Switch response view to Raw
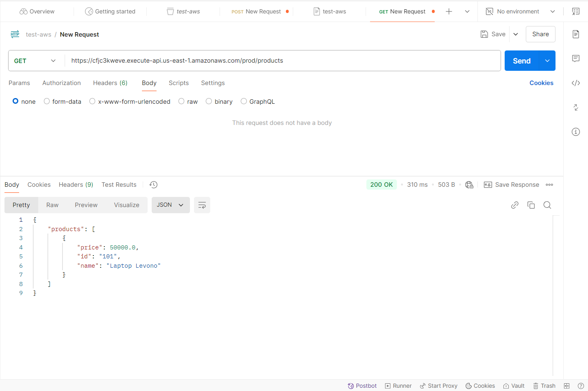588x391 pixels. click(x=52, y=205)
